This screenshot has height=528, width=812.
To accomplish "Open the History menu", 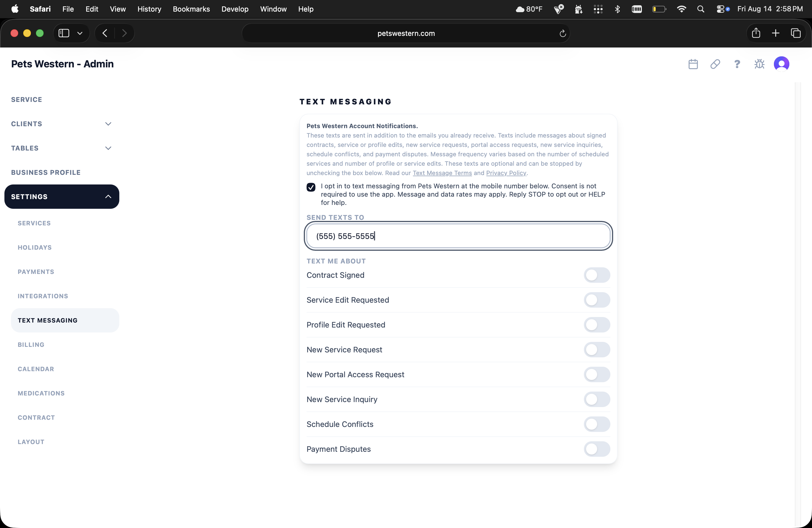I will (149, 9).
